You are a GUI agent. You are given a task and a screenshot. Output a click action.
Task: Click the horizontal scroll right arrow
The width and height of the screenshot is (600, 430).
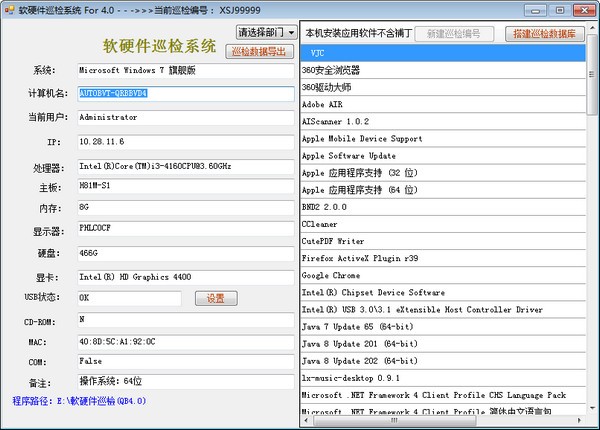click(580, 420)
